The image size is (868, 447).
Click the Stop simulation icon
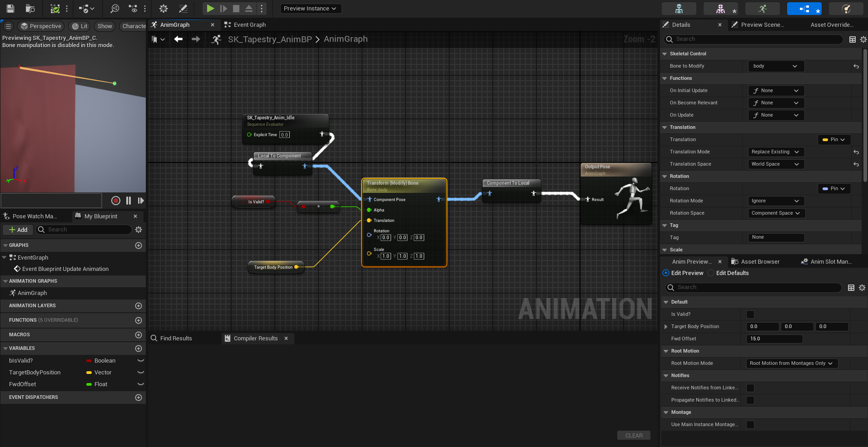coord(236,8)
